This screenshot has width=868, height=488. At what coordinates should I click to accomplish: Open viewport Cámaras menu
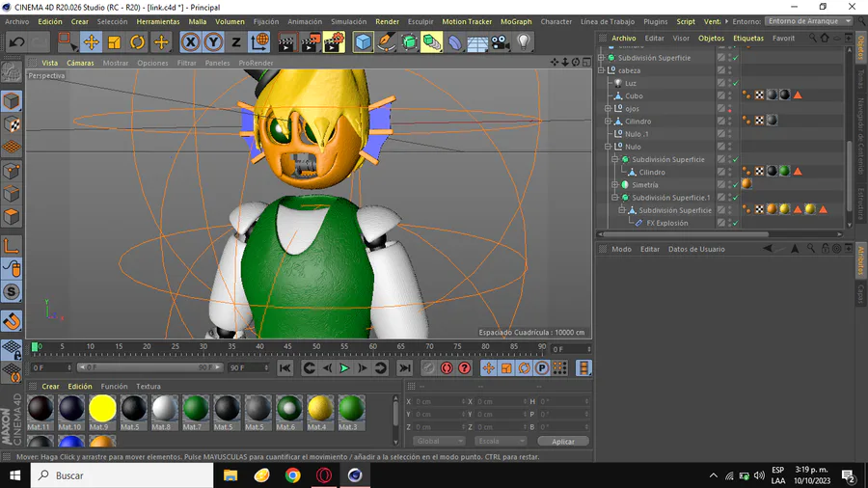point(80,63)
